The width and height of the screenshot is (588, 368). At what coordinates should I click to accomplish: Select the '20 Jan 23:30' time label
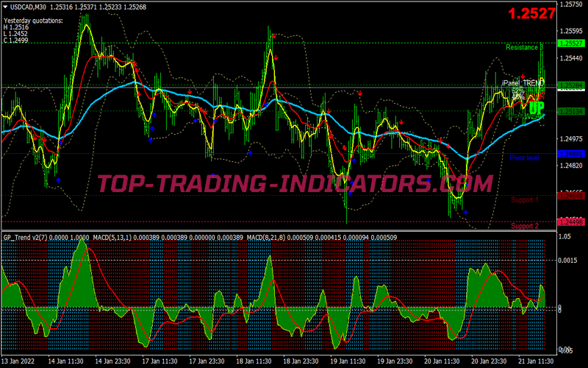point(489,361)
